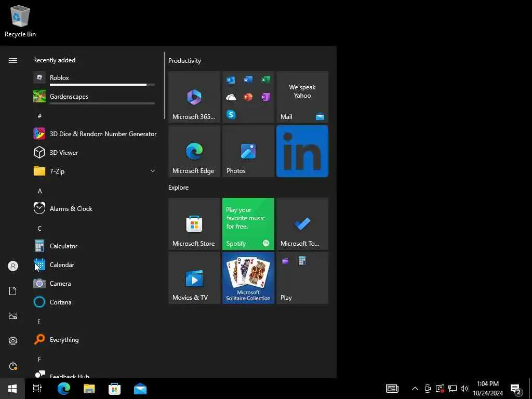The height and width of the screenshot is (399, 532).
Task: Open Calendar app
Action: 95,264
